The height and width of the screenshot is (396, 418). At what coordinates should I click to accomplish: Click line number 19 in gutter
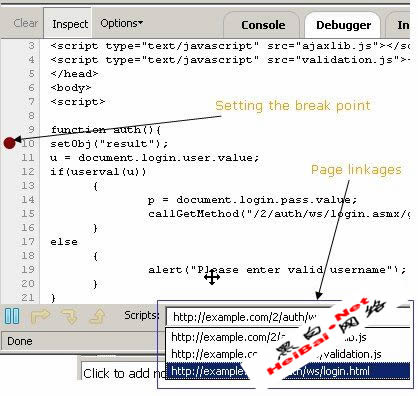[28, 269]
